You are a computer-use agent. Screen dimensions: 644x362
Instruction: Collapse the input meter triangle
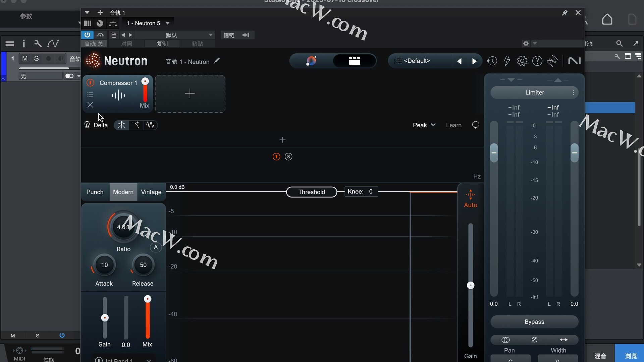point(511,80)
